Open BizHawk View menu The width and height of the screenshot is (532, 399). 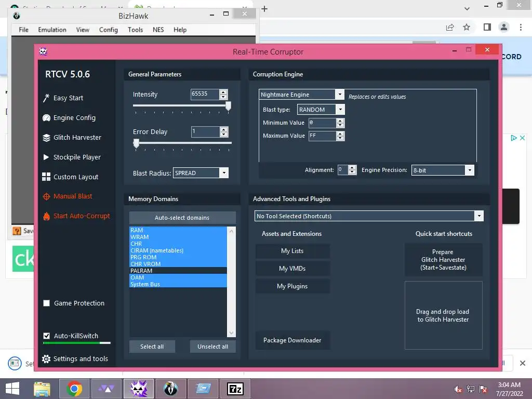(83, 30)
